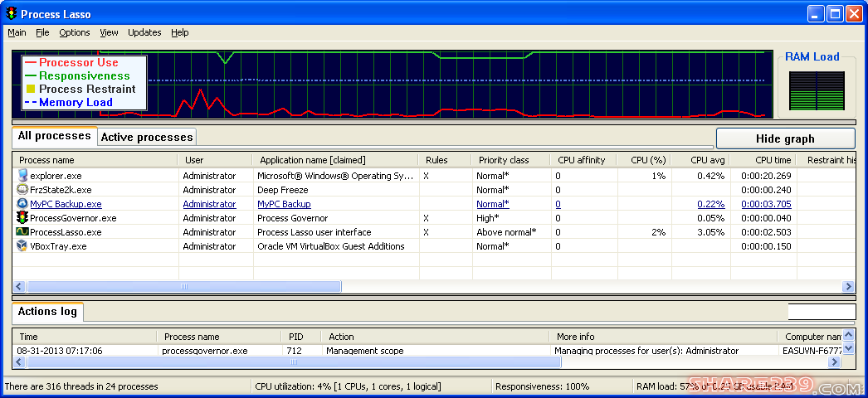This screenshot has width=868, height=398.
Task: Select the VBoxTray.exe row name
Action: (58, 246)
